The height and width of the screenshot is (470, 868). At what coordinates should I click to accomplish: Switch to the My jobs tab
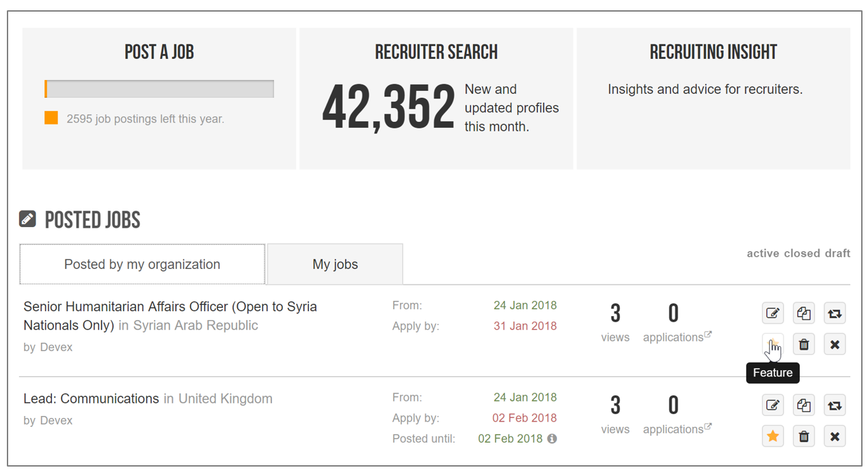(335, 264)
